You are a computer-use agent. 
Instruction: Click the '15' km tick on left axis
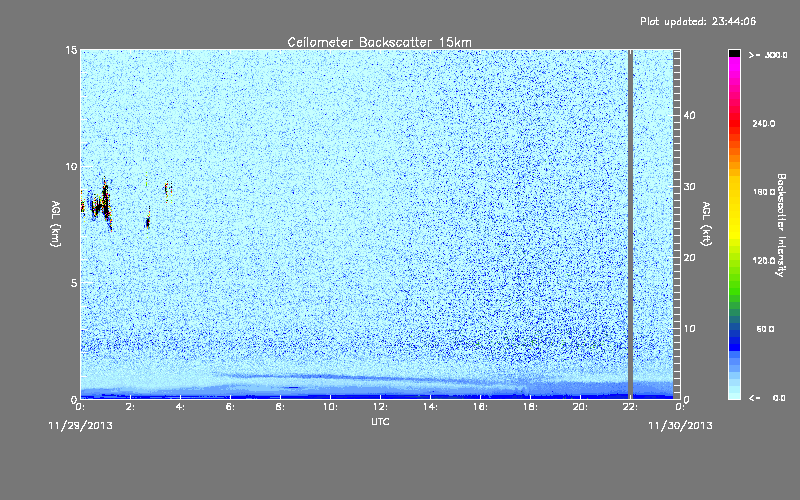click(x=71, y=50)
